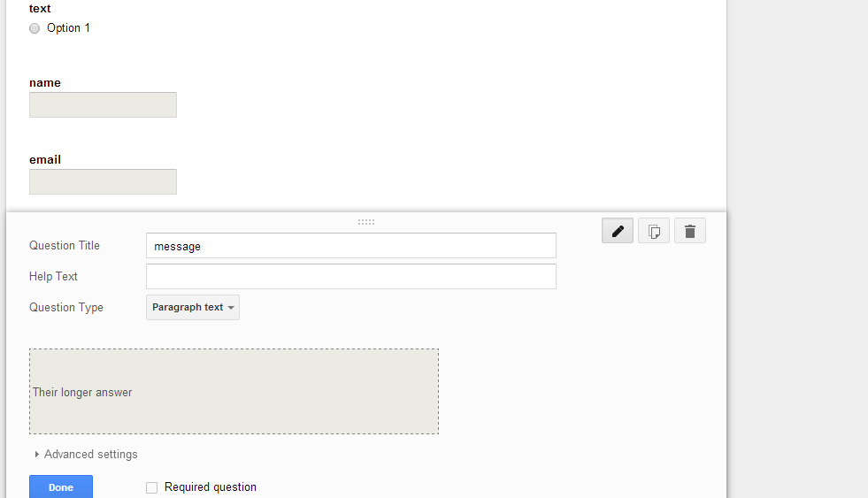Grab the dotted drag handle
This screenshot has height=498, width=868.
(x=366, y=222)
